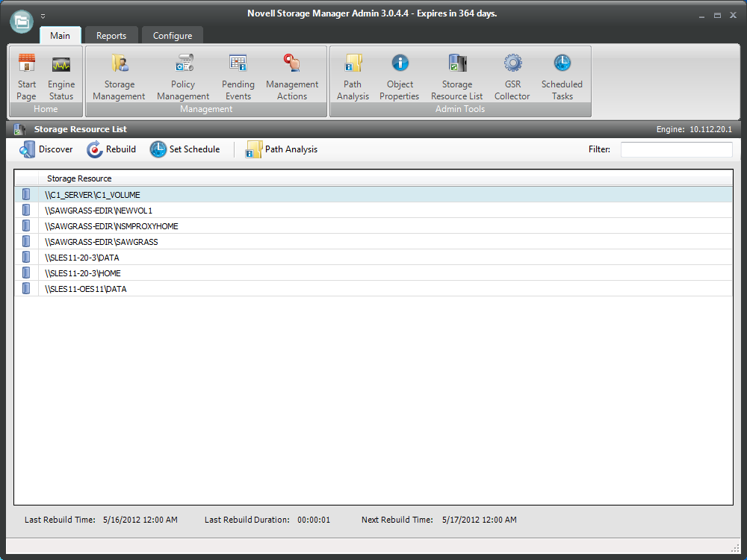This screenshot has width=747, height=560.
Task: Click the Storage Resource List panel header icon
Action: click(x=19, y=129)
